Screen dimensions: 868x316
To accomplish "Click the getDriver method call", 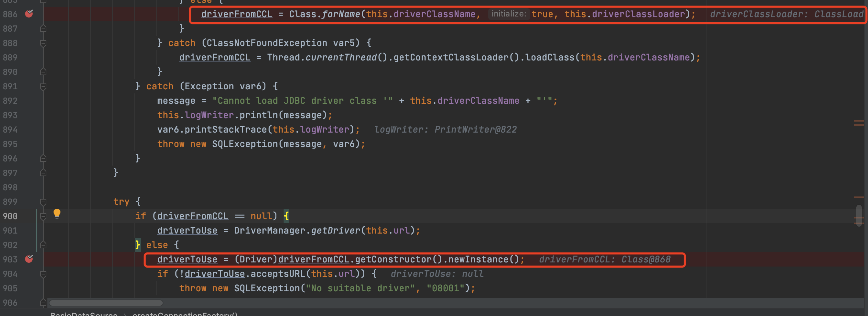I will 335,230.
